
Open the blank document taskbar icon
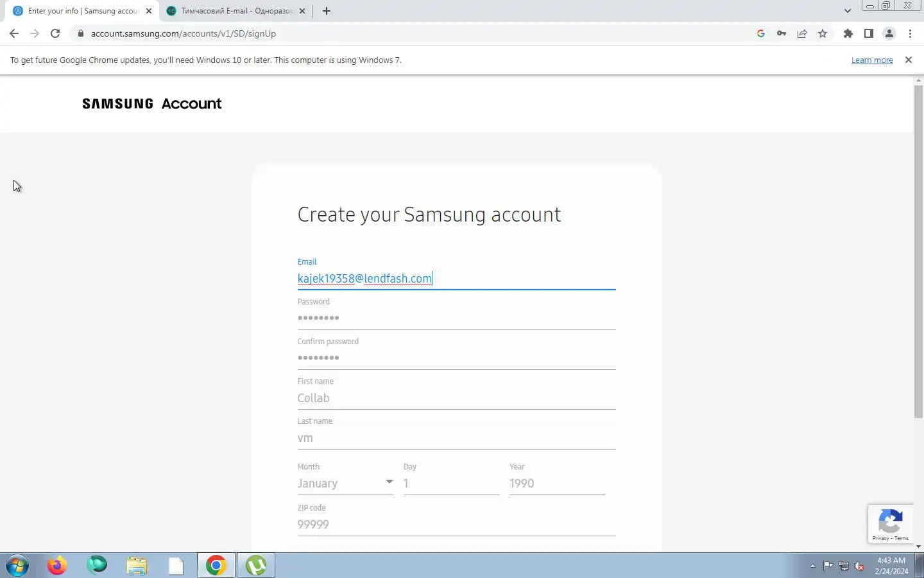click(176, 566)
